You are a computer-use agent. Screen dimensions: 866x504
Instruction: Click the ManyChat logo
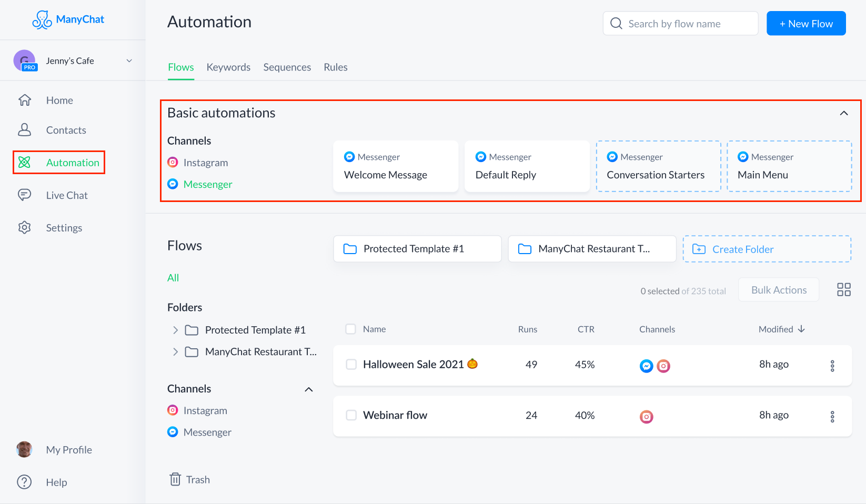coord(68,19)
